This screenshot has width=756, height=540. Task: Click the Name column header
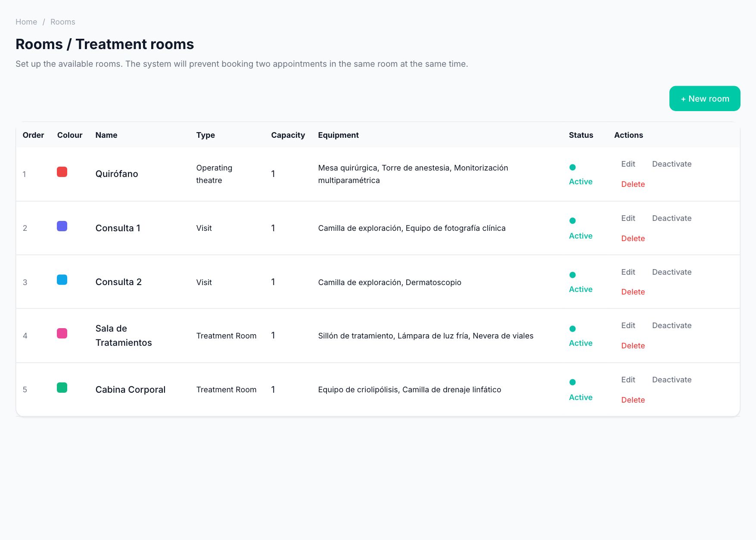(106, 135)
